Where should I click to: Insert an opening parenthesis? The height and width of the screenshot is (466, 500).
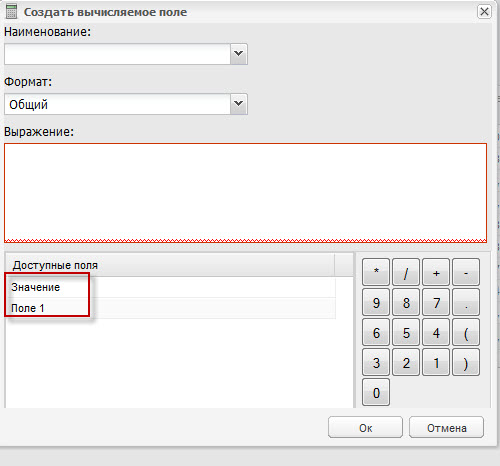point(466,332)
